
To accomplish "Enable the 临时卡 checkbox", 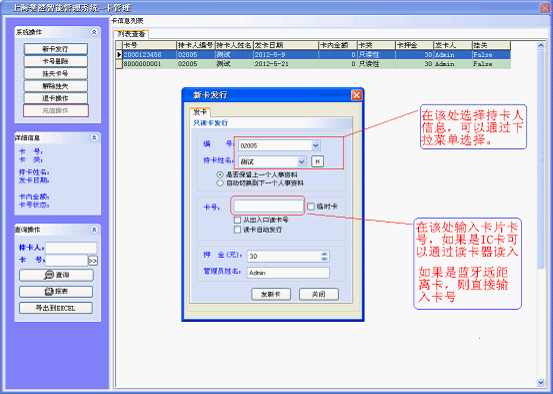I will tap(311, 206).
